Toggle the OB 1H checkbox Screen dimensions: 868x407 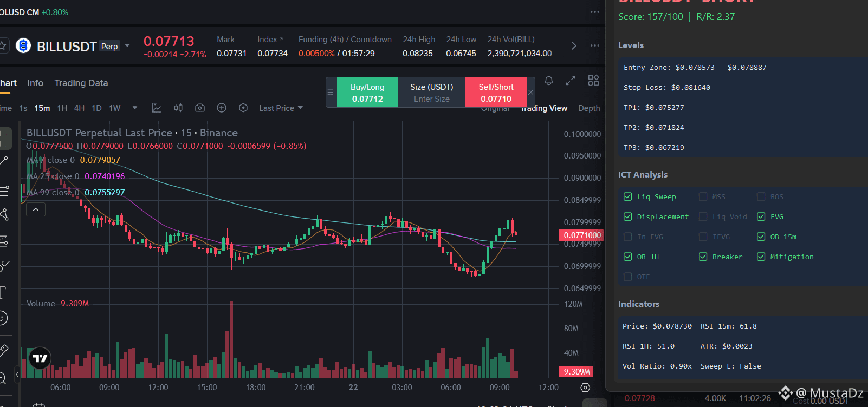(x=628, y=257)
